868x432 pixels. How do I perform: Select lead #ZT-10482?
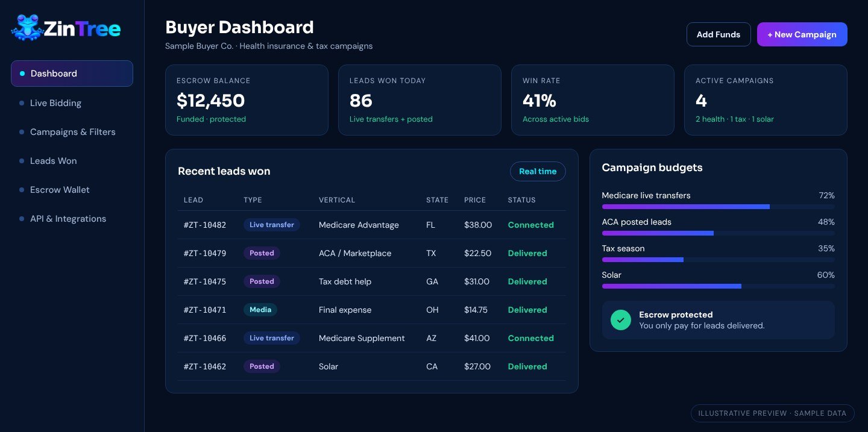205,225
